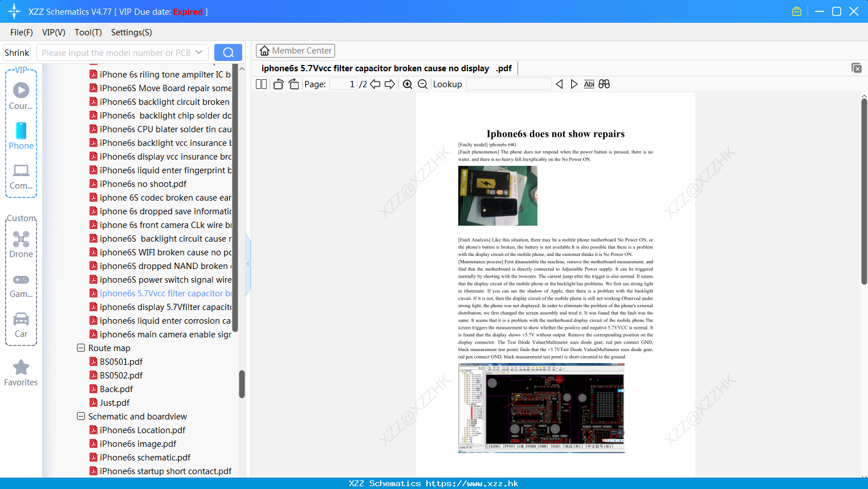Zoom in on the PDF

[407, 84]
